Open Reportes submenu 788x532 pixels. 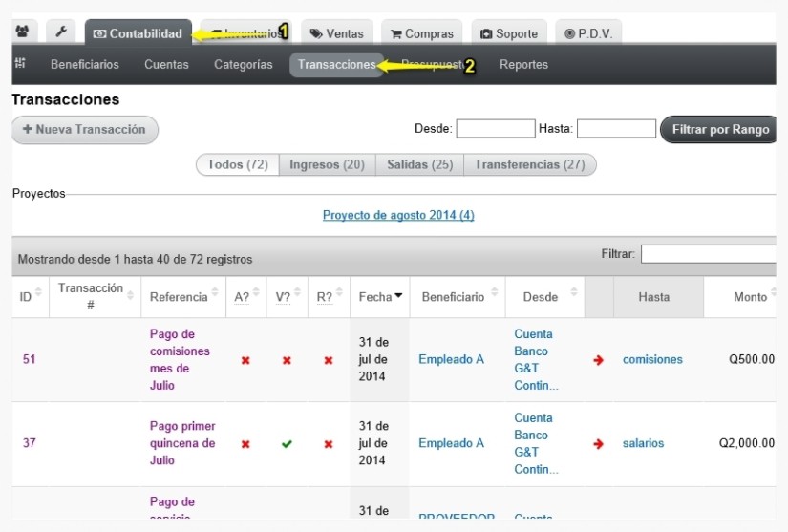(523, 64)
